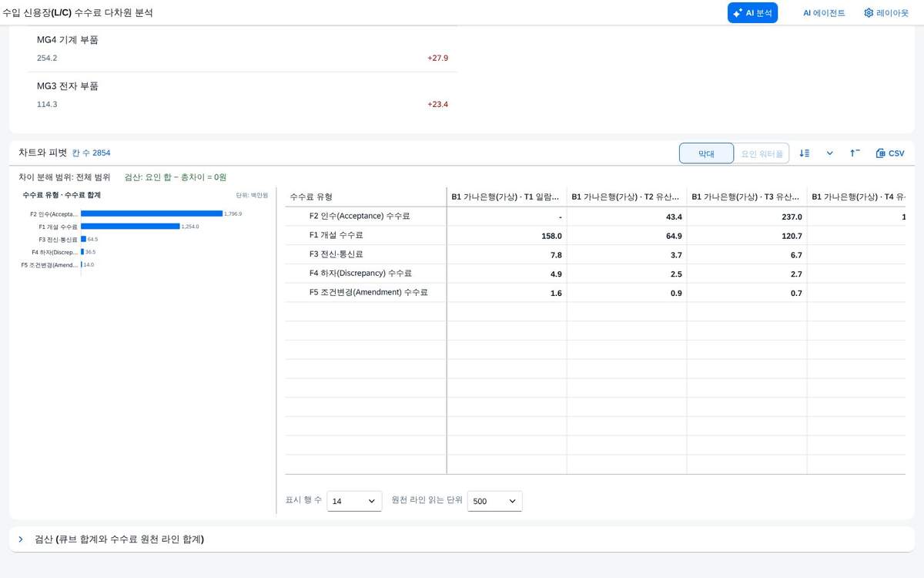
Task: Expand the 검산 (큐브 합계와 수수료 원천 라인 합계) section
Action: coord(462,539)
